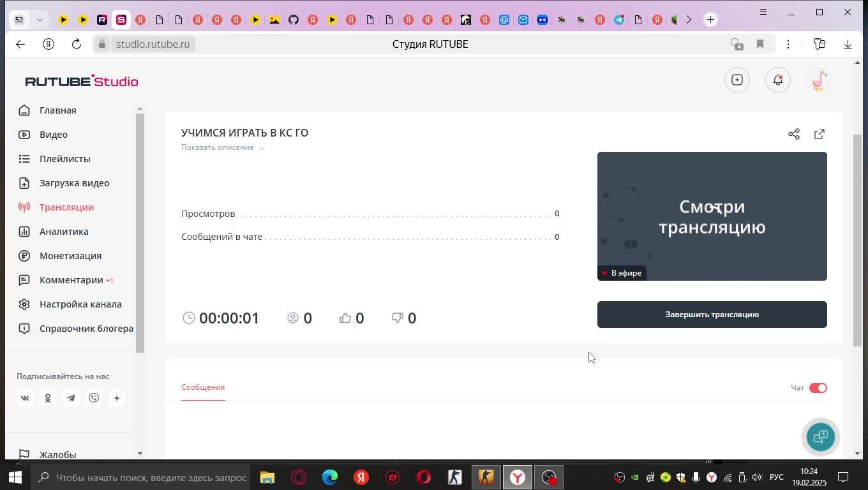Switch to the Telegram tab

coord(619,20)
